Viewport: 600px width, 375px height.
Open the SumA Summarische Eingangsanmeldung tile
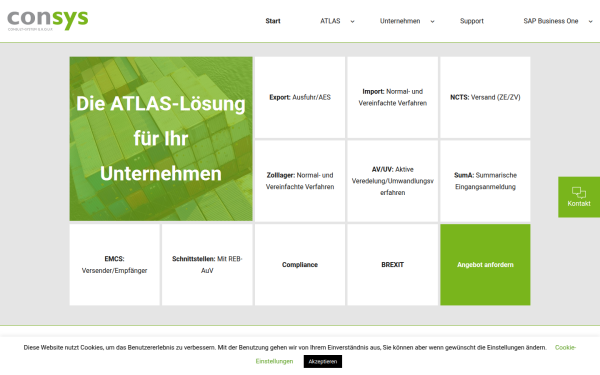(x=485, y=181)
